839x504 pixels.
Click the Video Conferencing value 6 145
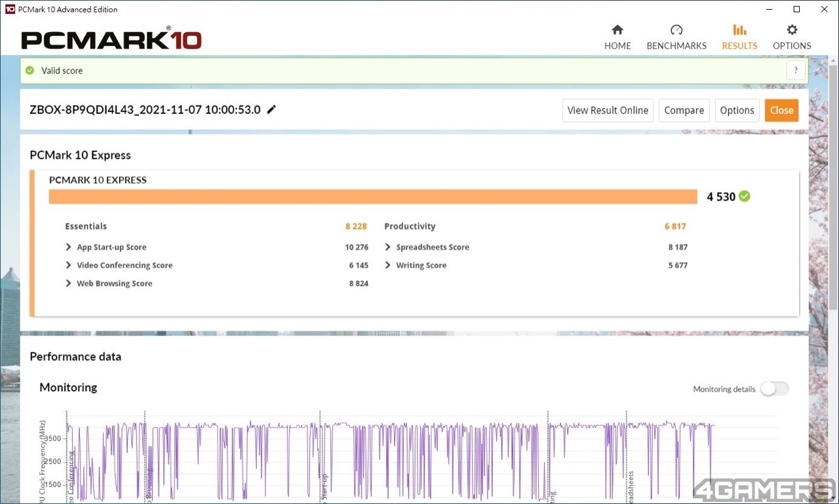click(x=359, y=265)
